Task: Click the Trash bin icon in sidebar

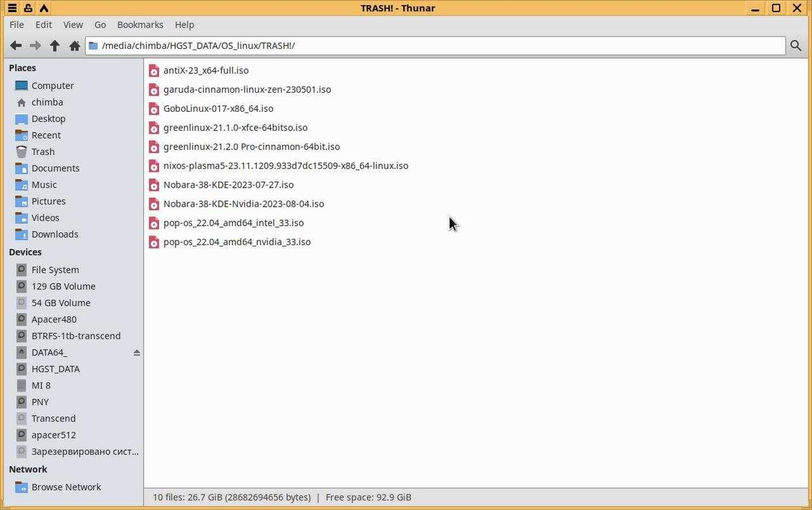Action: pyautogui.click(x=22, y=152)
